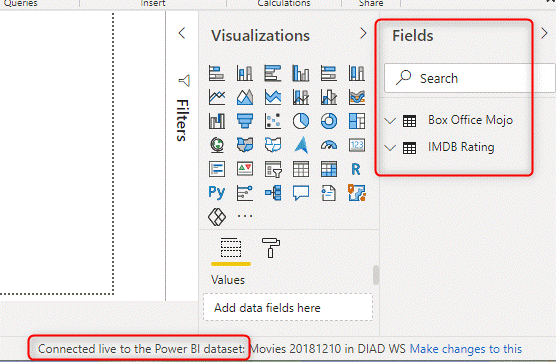Click the 'Connected live to the Power BI dataset' text

[x=141, y=349]
